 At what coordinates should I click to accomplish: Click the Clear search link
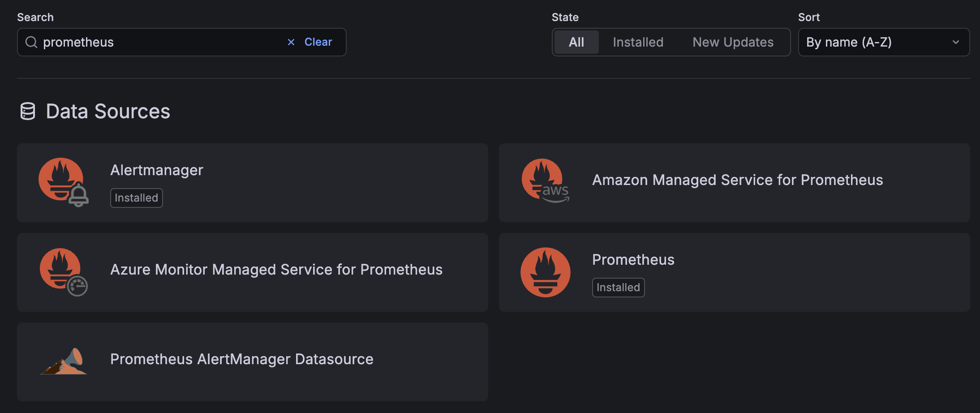tap(318, 42)
